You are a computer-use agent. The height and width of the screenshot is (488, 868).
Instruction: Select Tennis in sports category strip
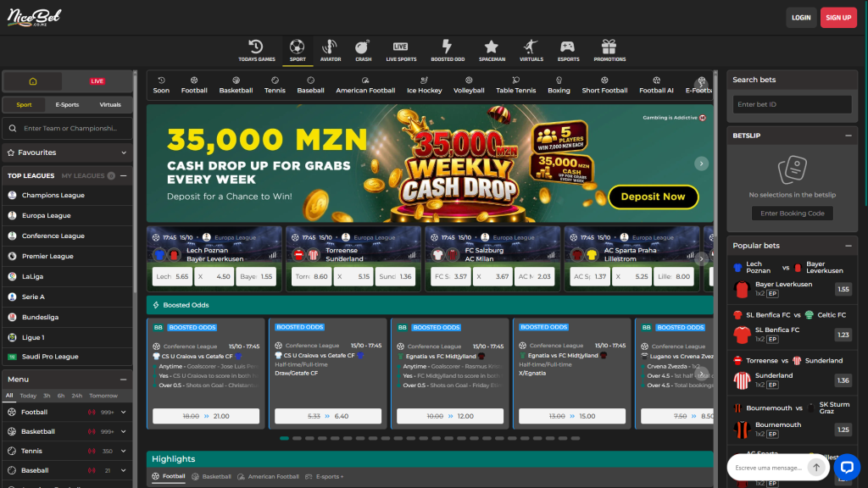coord(275,86)
